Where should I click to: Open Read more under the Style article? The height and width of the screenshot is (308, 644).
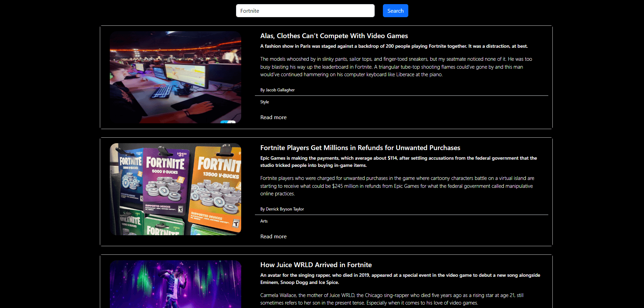pos(273,117)
